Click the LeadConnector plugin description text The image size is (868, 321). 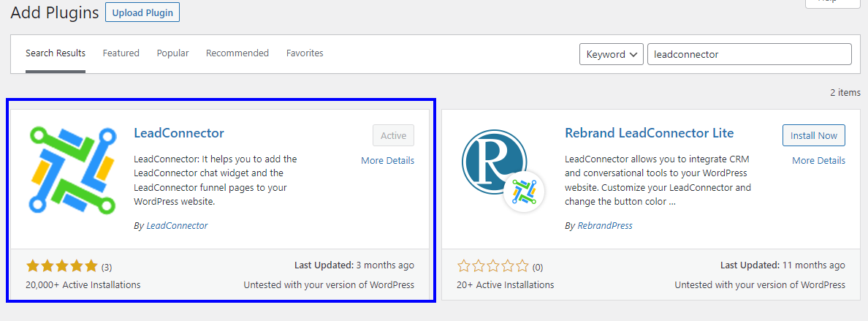click(216, 180)
